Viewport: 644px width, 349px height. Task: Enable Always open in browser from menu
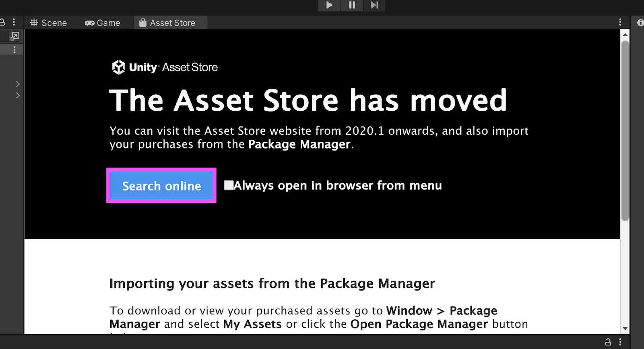pyautogui.click(x=229, y=185)
